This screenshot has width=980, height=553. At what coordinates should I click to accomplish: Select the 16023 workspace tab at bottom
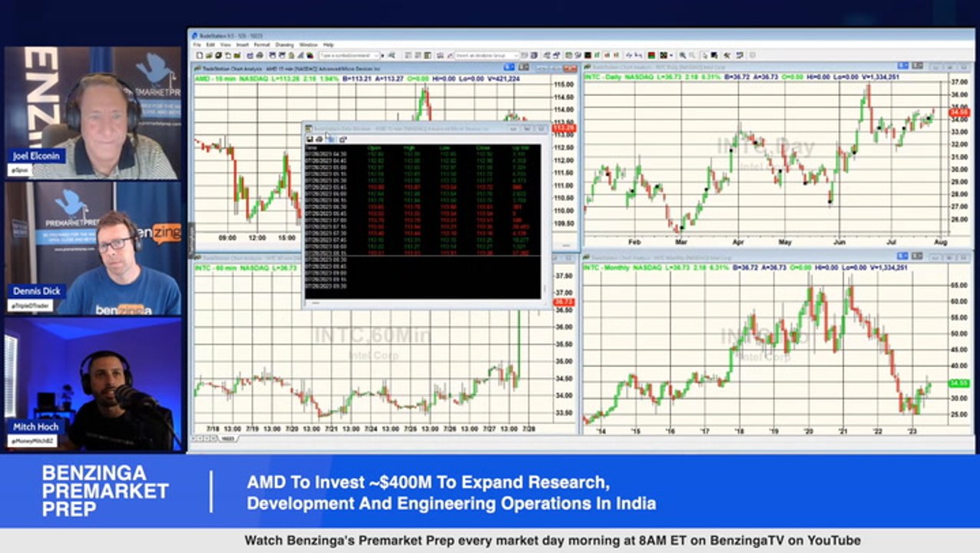[x=228, y=439]
